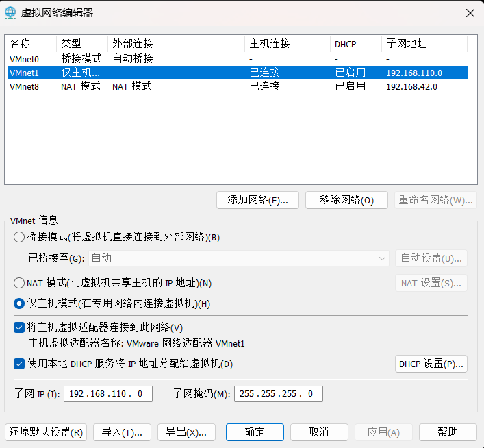Toggle 将主机虚拟适配器连接到此网络 checkbox
484x448 pixels.
point(19,327)
